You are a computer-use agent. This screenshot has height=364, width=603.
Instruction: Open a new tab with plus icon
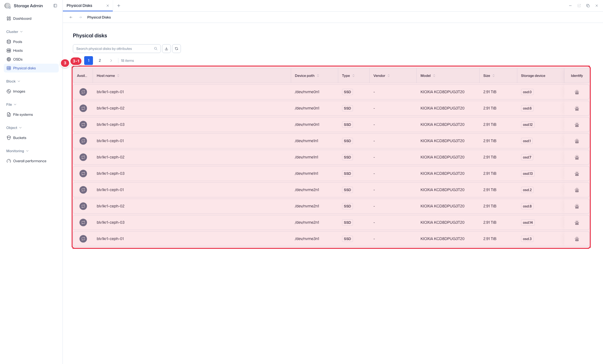[119, 6]
